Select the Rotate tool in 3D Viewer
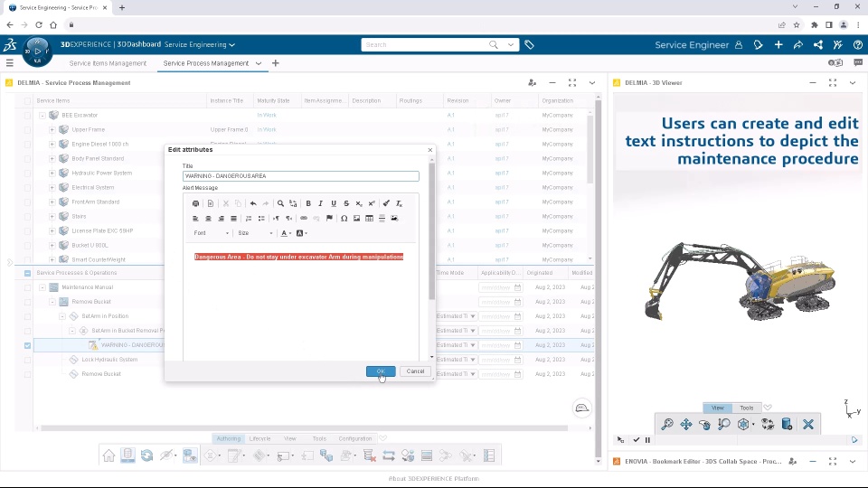Image resolution: width=868 pixels, height=488 pixels. tap(704, 425)
